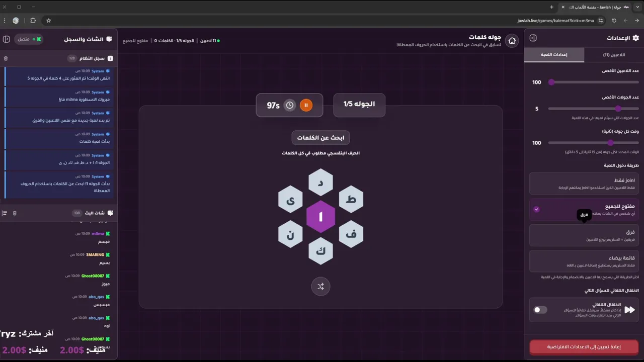
Task: Click the الجوله 1/5 - الكلمات: 0 status
Action: pos(174,41)
